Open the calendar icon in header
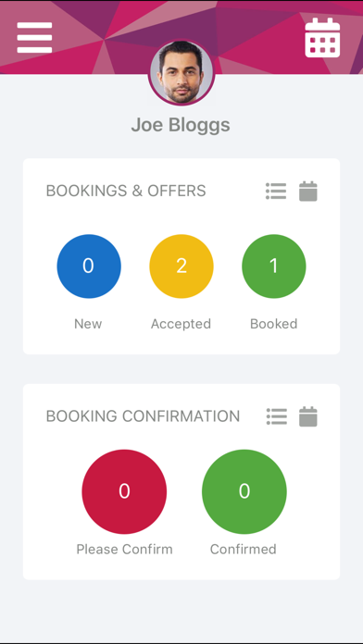This screenshot has height=644, width=363. coord(322,37)
